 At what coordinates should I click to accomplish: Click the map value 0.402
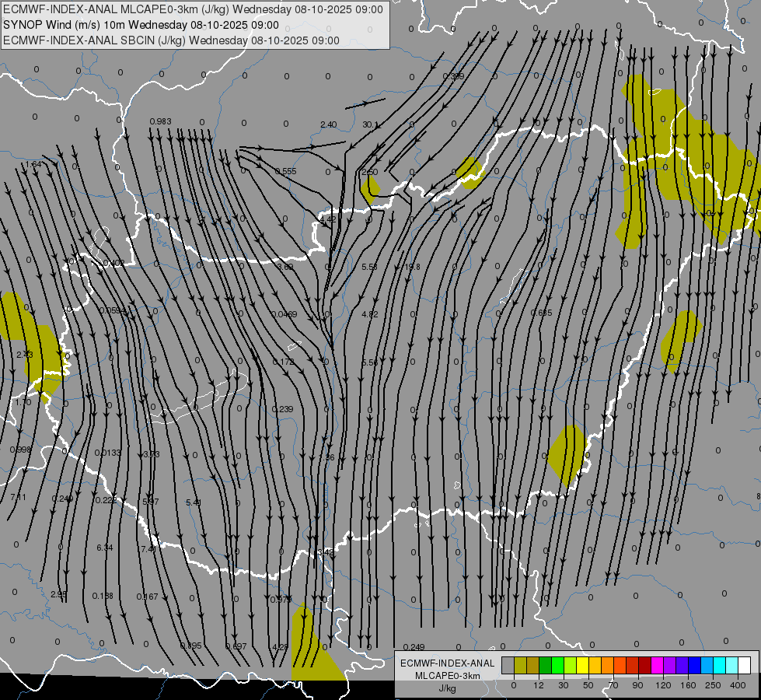pos(113,263)
